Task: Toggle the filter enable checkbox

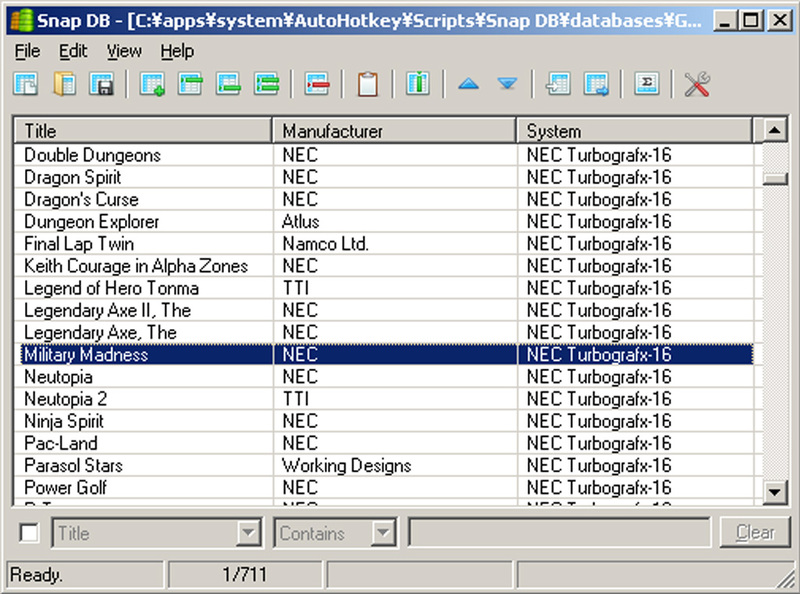Action: 29,533
